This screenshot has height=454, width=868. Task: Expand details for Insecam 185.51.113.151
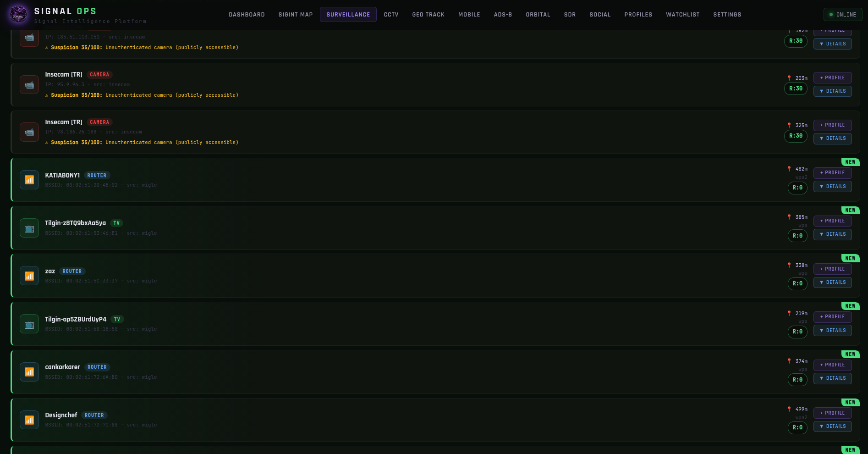pos(832,44)
